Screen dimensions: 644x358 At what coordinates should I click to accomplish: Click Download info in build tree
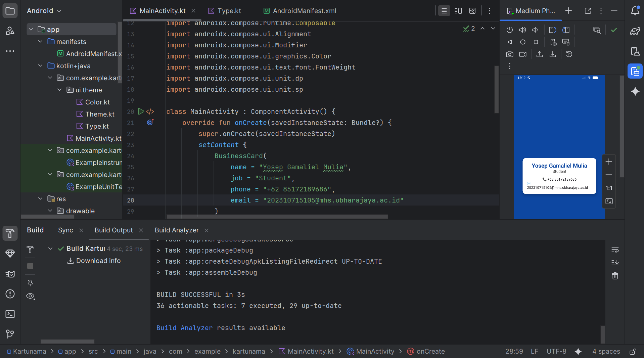(98, 261)
